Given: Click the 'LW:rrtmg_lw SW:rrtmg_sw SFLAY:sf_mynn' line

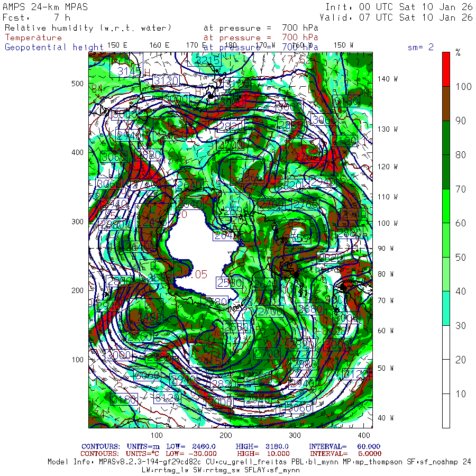Looking at the screenshot, I should 221,470.
